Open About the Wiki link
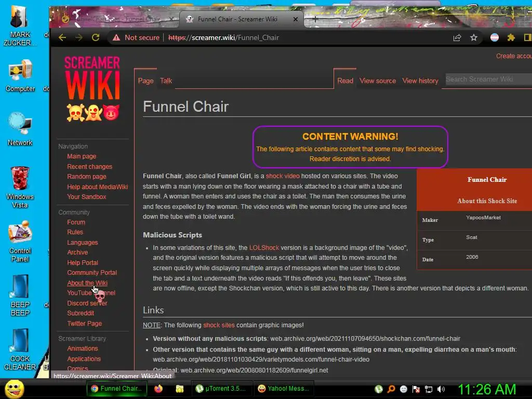 coord(87,283)
